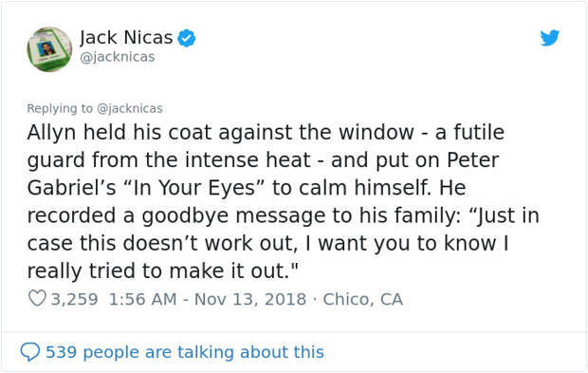588x373 pixels.
Task: Click the speech bubble conversation icon
Action: 30,352
